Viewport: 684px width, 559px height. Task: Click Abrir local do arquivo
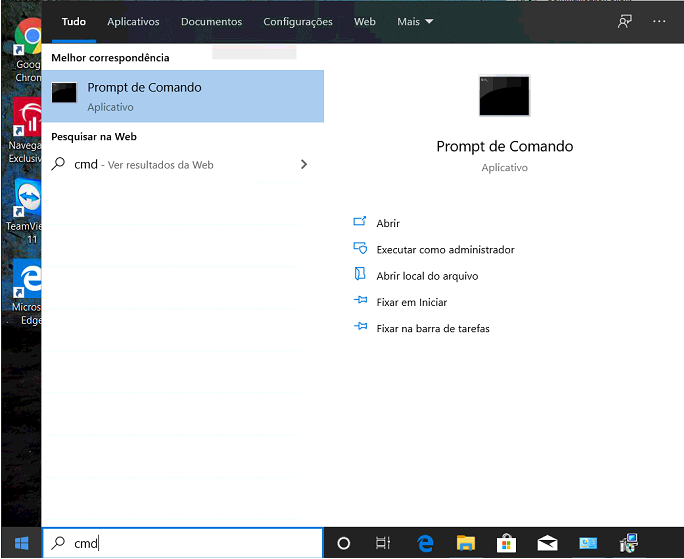(427, 276)
